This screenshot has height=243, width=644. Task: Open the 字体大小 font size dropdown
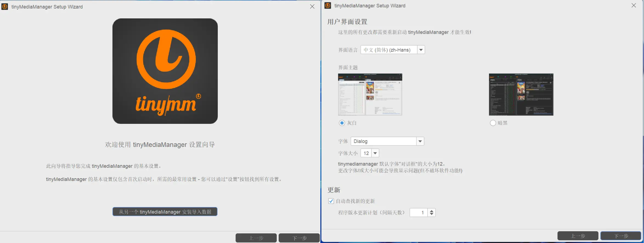[x=370, y=153]
